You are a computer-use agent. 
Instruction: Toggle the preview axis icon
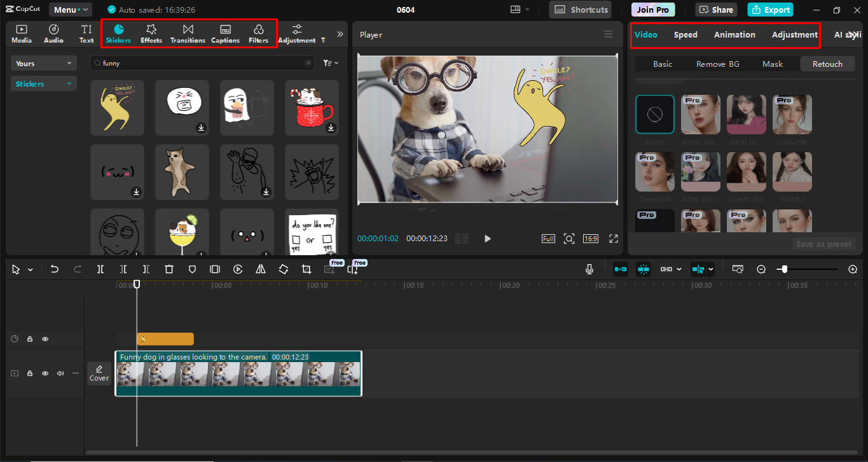click(x=698, y=269)
